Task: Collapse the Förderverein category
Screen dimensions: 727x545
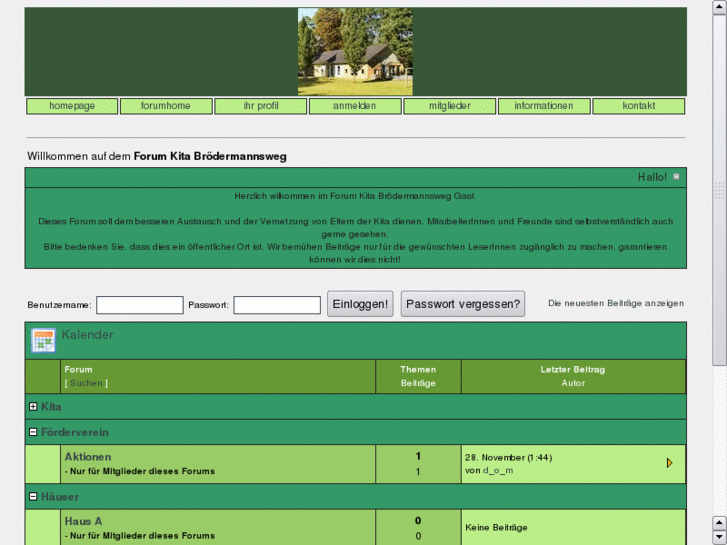Action: click(34, 432)
